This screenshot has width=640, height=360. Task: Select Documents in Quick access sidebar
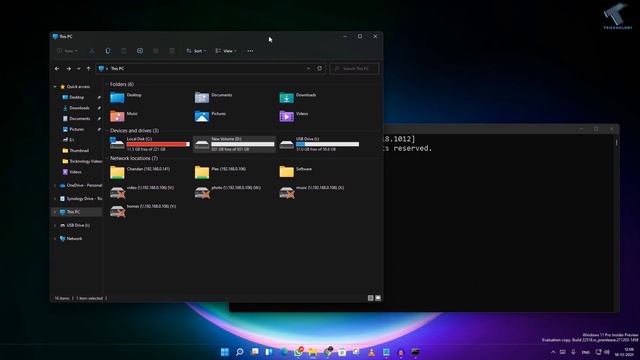[79, 118]
